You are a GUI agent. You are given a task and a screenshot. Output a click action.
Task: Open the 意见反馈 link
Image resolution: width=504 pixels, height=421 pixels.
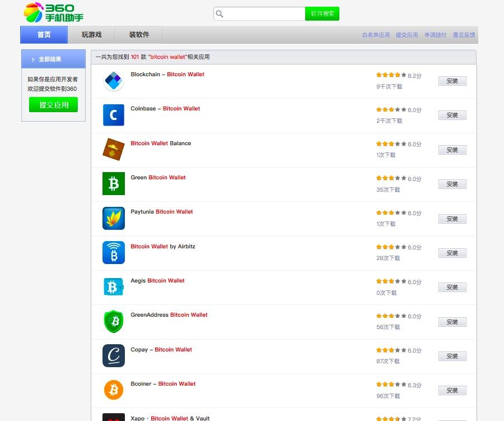[464, 35]
